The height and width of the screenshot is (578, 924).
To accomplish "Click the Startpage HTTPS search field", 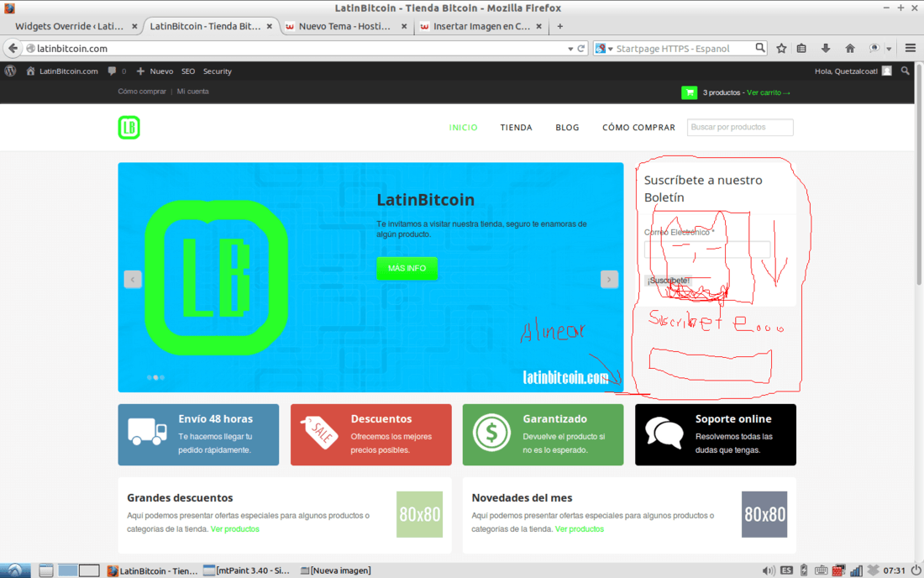I will 684,49.
